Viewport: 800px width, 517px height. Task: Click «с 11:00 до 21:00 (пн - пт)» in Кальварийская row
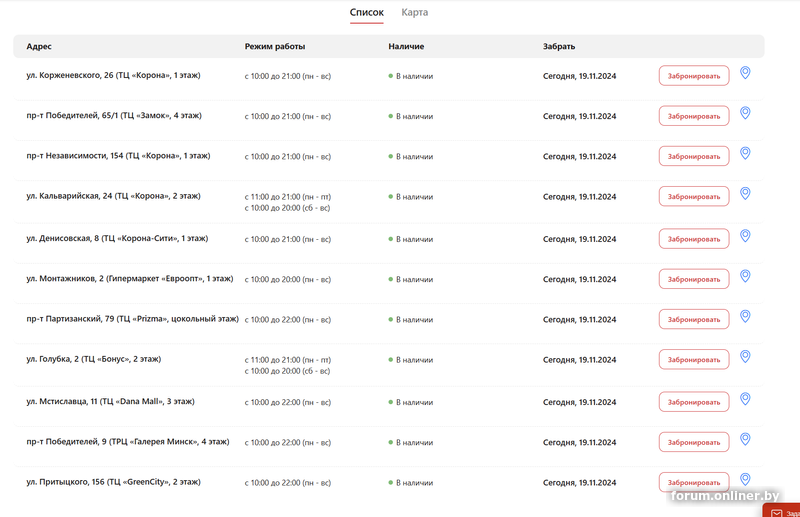coord(288,197)
